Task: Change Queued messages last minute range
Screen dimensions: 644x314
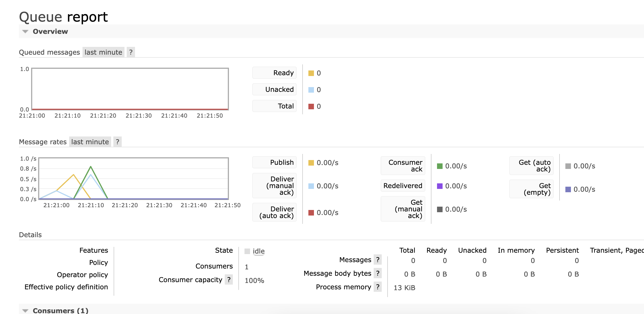Action: (103, 52)
